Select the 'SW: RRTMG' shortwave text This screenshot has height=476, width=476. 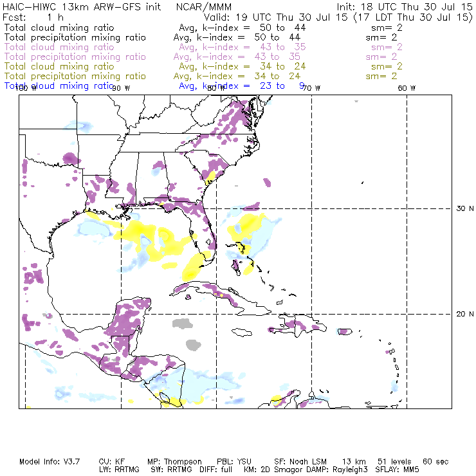click(x=171, y=470)
